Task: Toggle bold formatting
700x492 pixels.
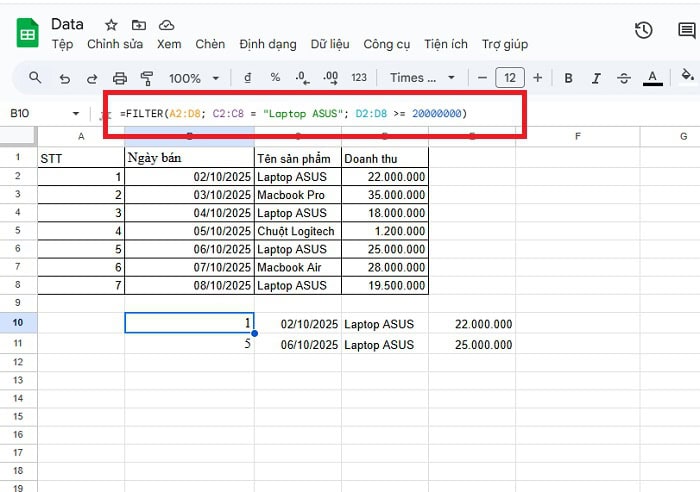Action: coord(568,78)
